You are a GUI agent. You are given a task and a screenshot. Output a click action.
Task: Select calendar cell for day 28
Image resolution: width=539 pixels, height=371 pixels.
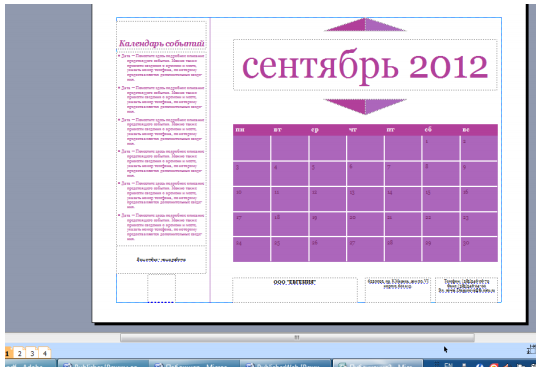403,250
